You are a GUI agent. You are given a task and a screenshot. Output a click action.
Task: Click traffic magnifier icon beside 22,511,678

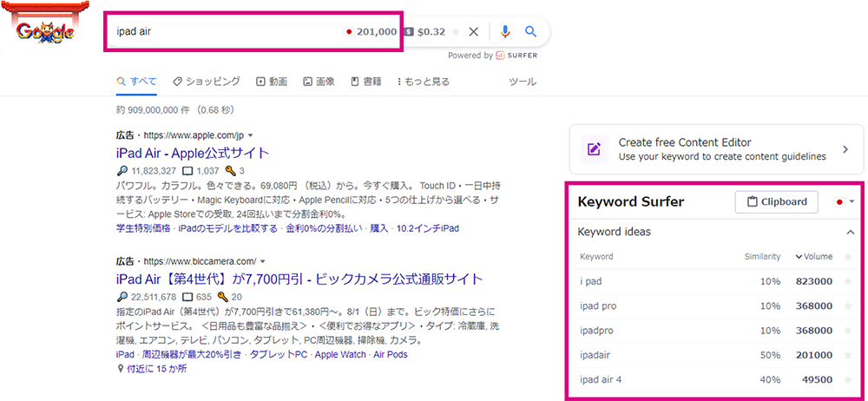[122, 296]
